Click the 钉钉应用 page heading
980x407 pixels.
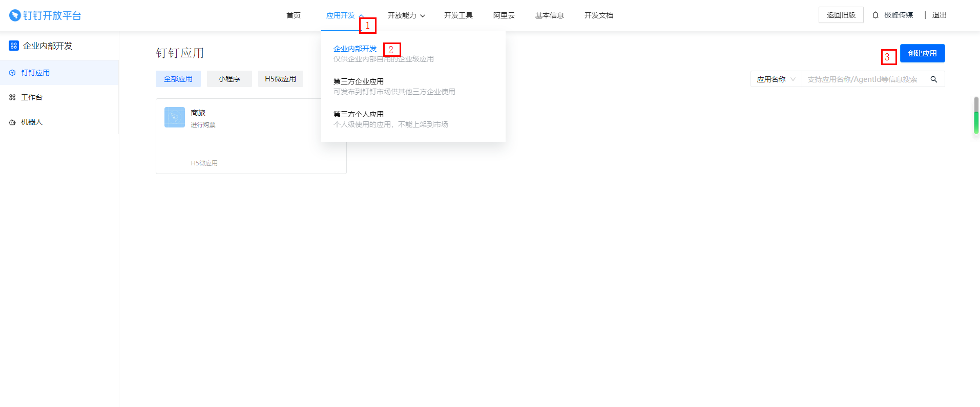click(180, 53)
